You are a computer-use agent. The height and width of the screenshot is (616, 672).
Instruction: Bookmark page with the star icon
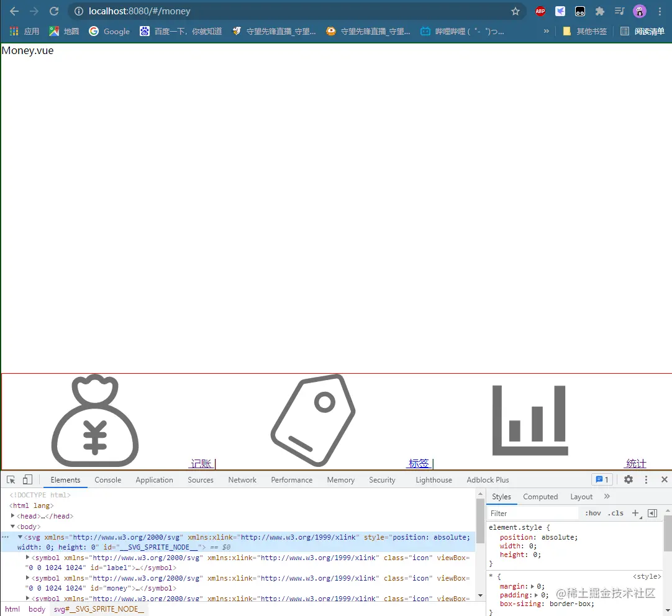(x=515, y=11)
